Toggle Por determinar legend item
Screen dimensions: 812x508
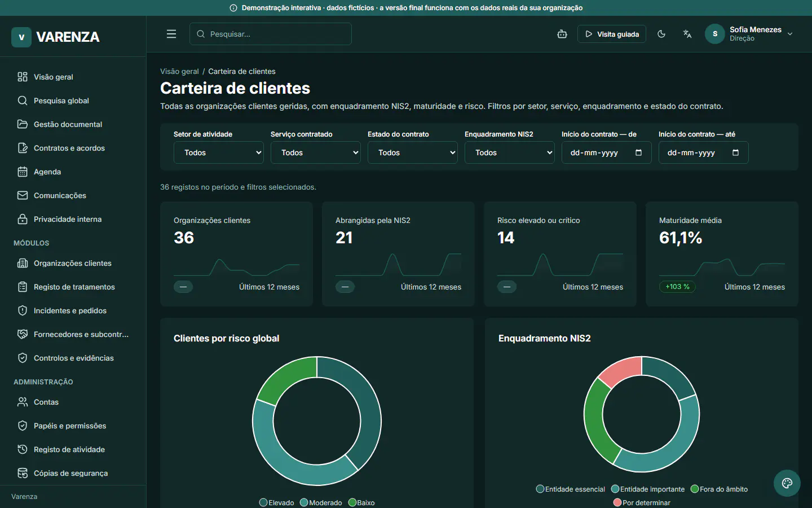[642, 502]
